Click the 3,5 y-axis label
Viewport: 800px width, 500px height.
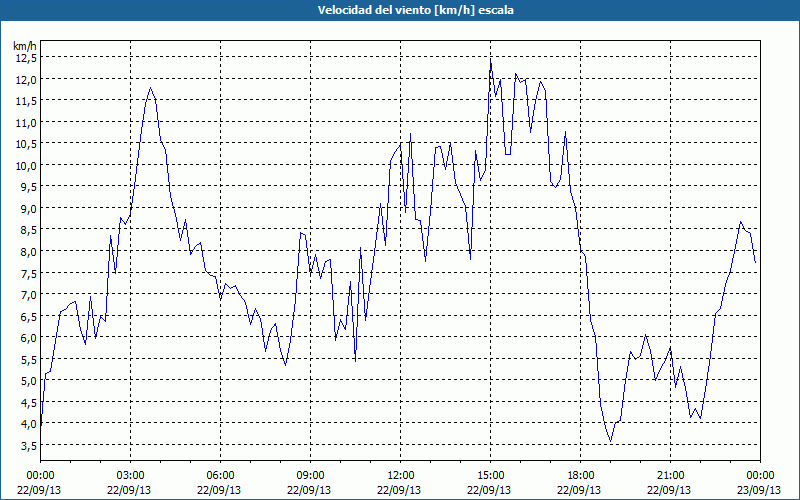click(x=29, y=446)
